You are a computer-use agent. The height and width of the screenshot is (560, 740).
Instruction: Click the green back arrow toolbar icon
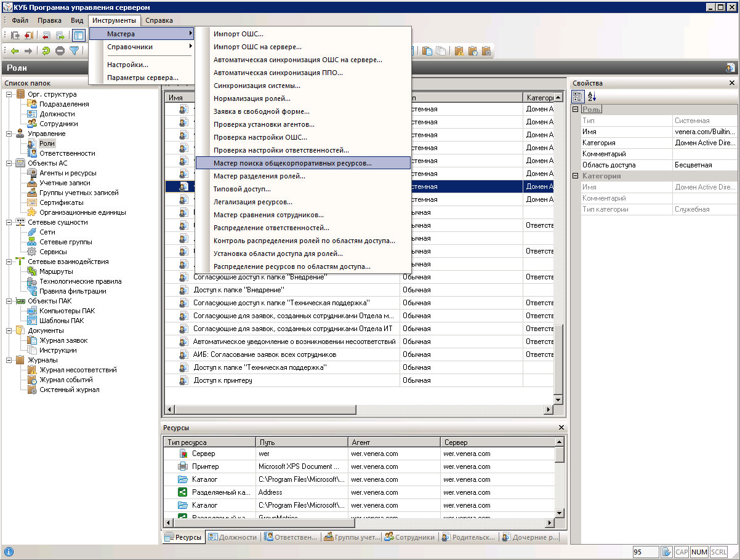click(14, 51)
